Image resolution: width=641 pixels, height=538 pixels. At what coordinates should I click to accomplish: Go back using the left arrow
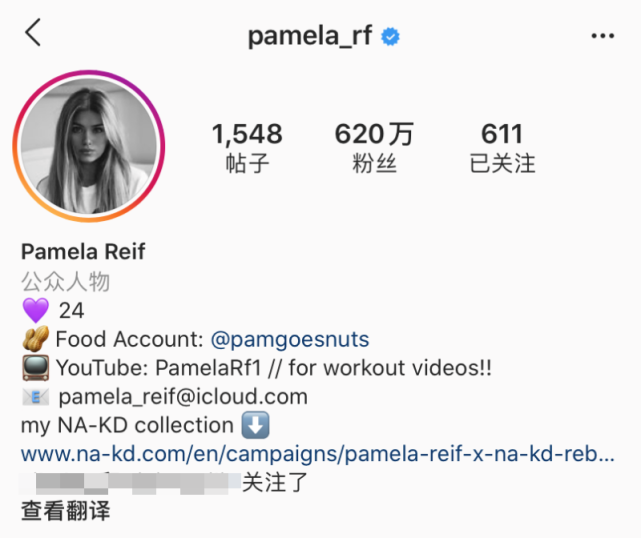click(x=33, y=32)
